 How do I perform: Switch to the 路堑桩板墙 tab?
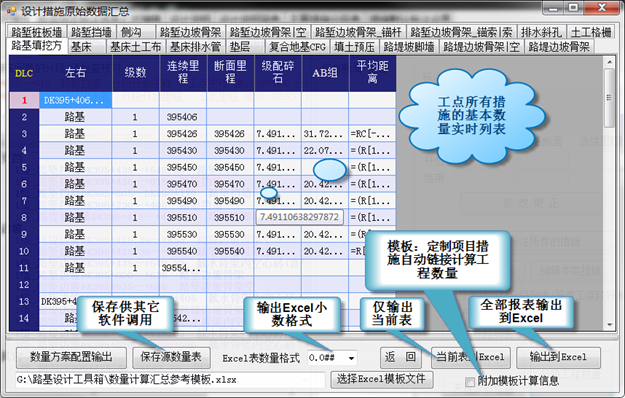(x=37, y=32)
